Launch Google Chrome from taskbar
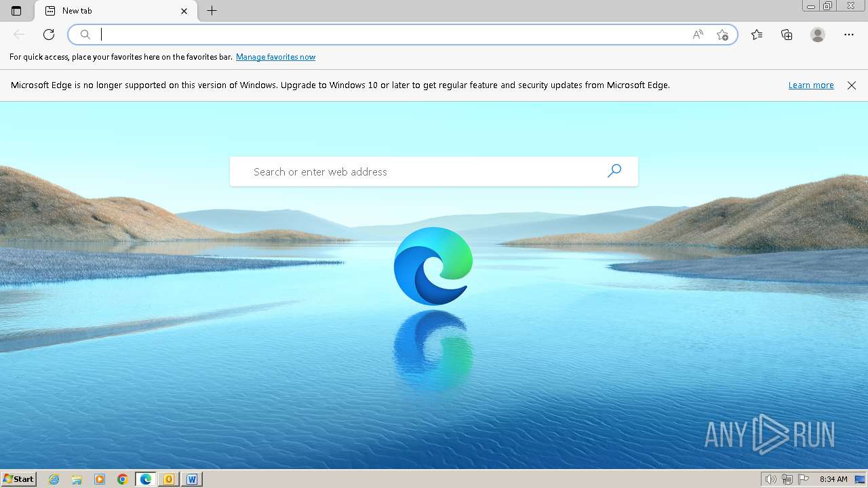This screenshot has width=868, height=488. 123,479
